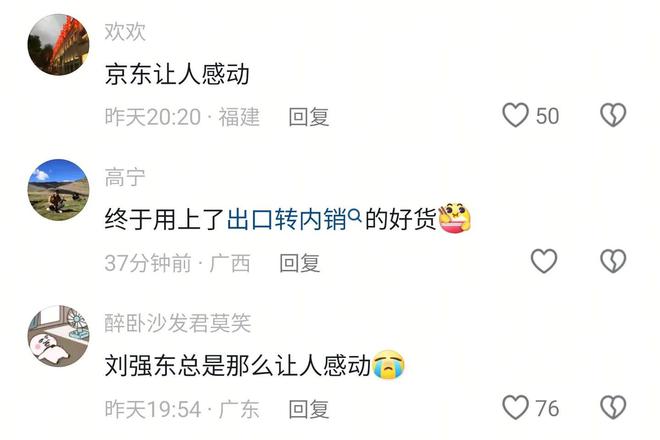The image size is (660, 440).
Task: Like the comment by 欢欢
Action: pyautogui.click(x=515, y=115)
